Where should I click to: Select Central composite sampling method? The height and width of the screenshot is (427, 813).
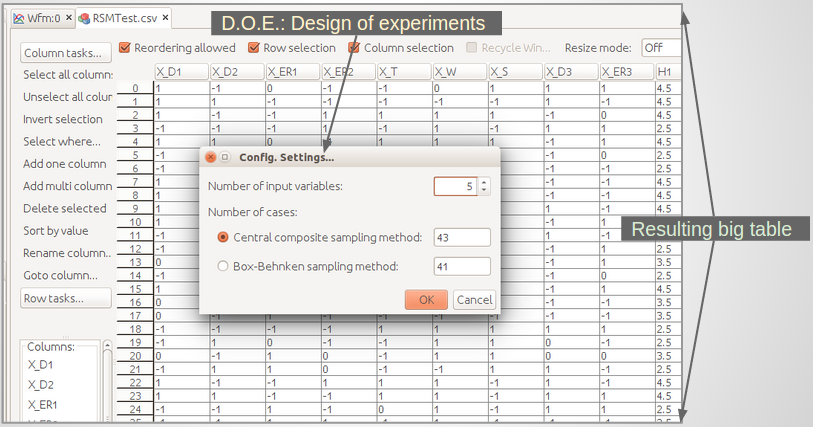(x=223, y=237)
